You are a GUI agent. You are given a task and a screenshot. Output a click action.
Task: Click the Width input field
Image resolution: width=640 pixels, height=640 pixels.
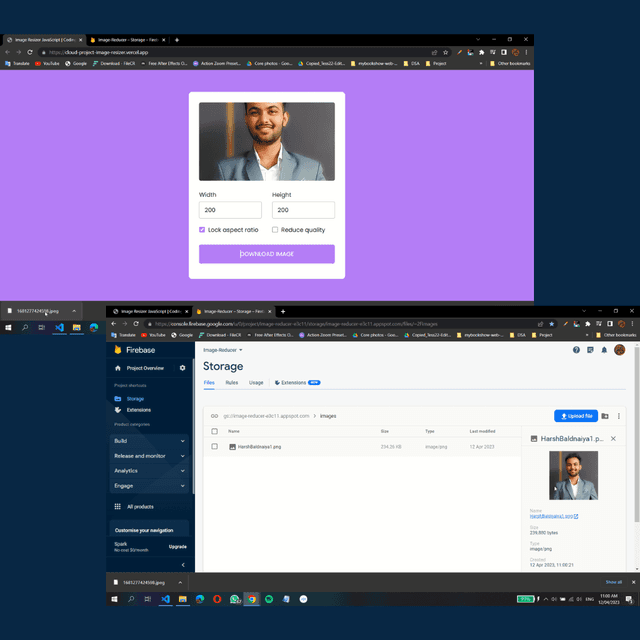pyautogui.click(x=230, y=210)
